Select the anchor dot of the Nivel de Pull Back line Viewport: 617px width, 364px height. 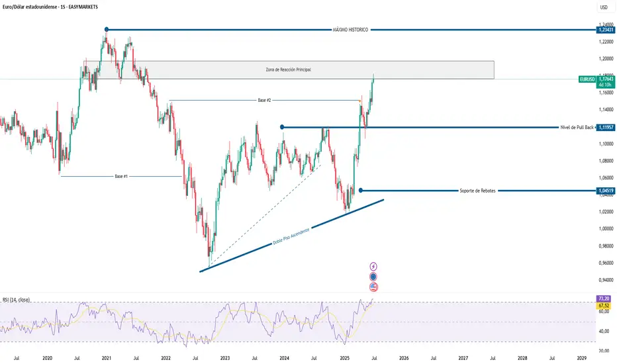(x=282, y=127)
